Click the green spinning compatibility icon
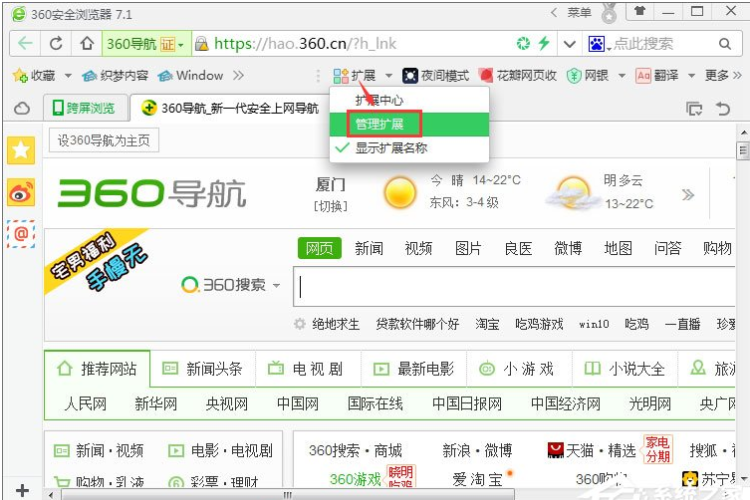 pyautogui.click(x=523, y=44)
